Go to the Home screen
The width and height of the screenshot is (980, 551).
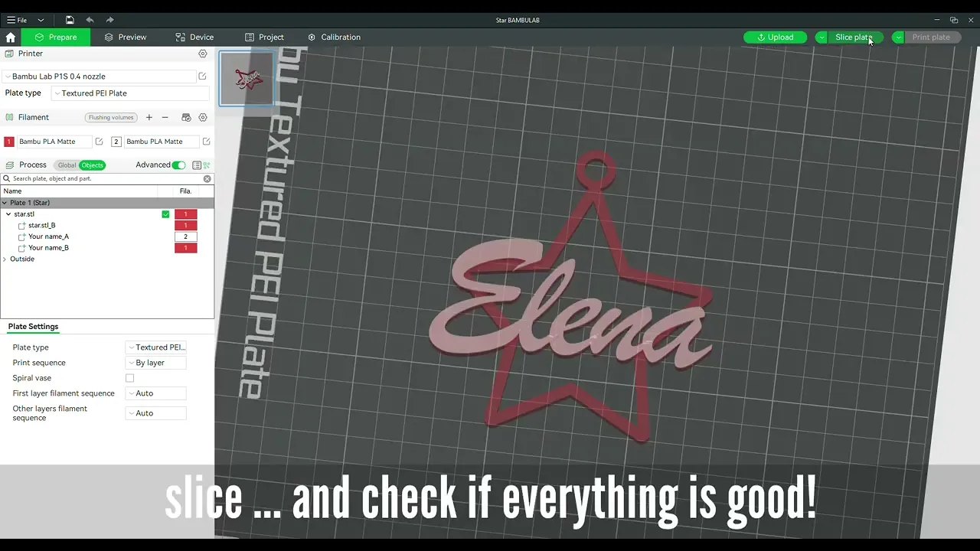[x=11, y=37]
